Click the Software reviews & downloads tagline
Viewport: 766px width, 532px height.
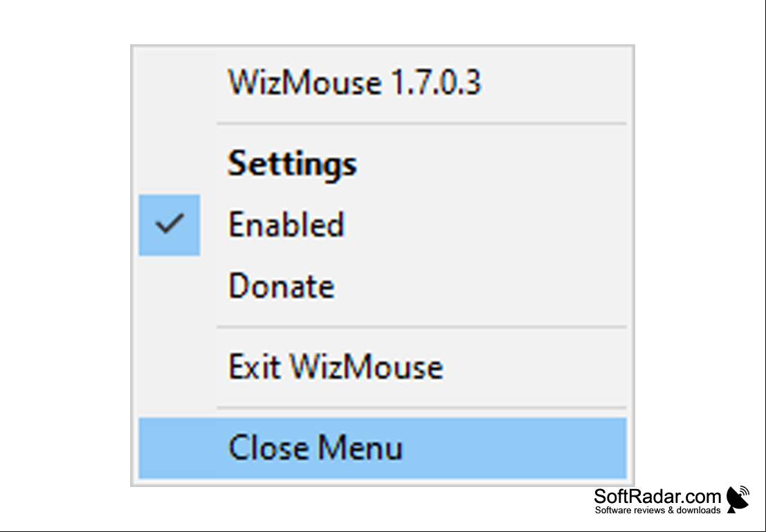(x=657, y=510)
